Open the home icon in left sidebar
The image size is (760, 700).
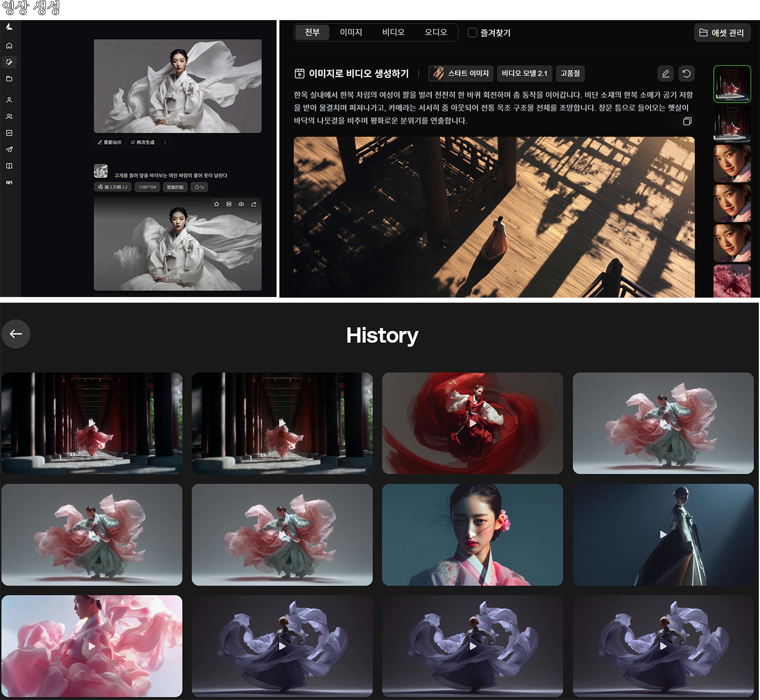click(9, 46)
